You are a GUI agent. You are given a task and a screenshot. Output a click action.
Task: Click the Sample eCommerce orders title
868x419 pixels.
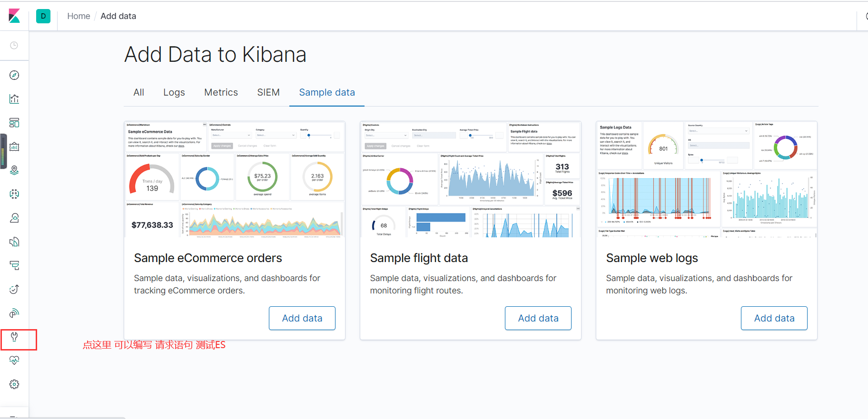point(208,258)
